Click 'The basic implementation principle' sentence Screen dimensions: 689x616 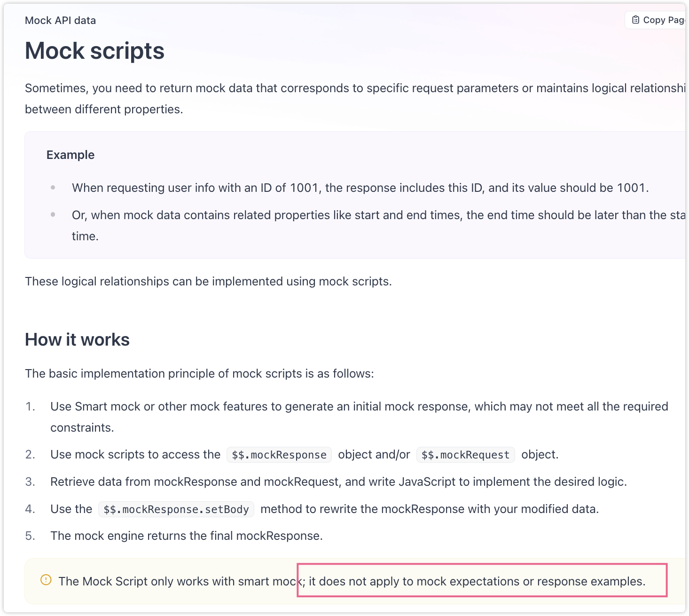199,373
